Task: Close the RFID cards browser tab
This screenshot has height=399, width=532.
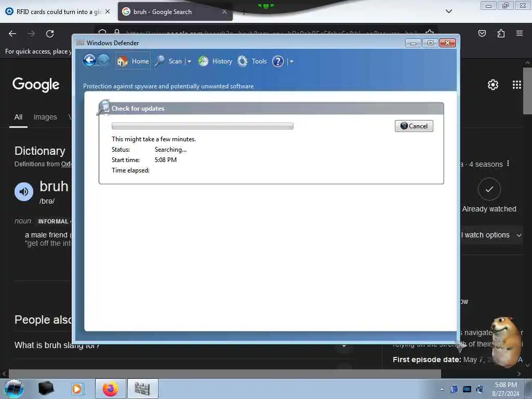Action: tap(108, 11)
